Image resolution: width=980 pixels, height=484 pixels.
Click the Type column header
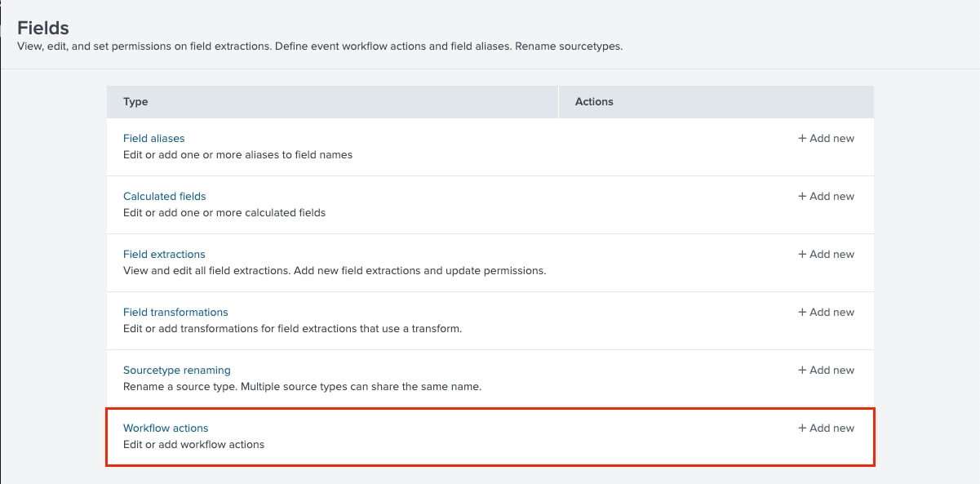135,101
